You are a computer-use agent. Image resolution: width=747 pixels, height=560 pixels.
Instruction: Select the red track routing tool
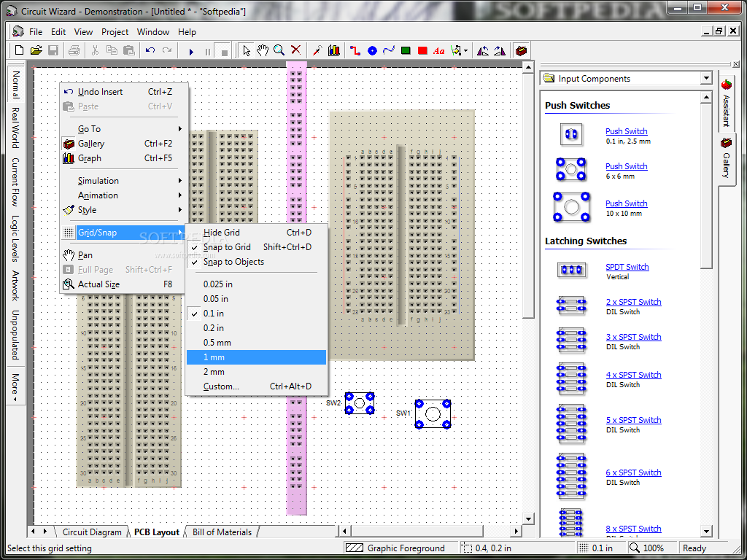[x=355, y=50]
